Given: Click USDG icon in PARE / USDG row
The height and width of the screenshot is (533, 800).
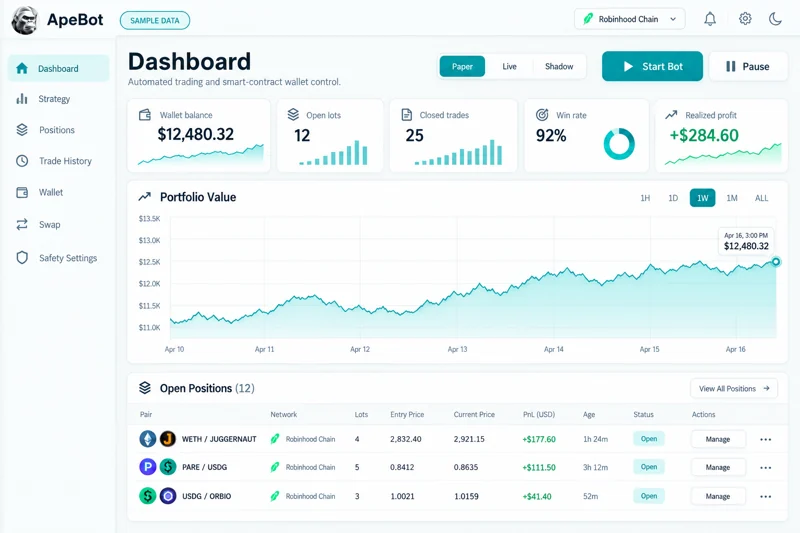Looking at the screenshot, I should (168, 467).
